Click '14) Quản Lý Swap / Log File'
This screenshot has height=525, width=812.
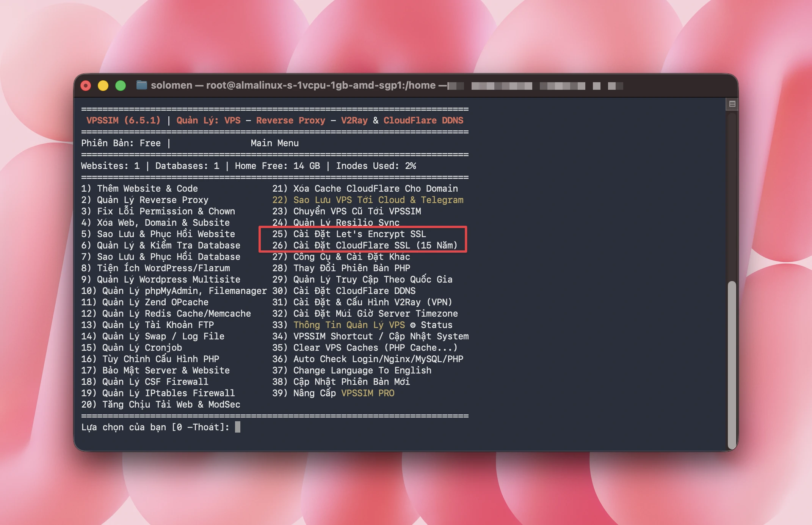153,336
